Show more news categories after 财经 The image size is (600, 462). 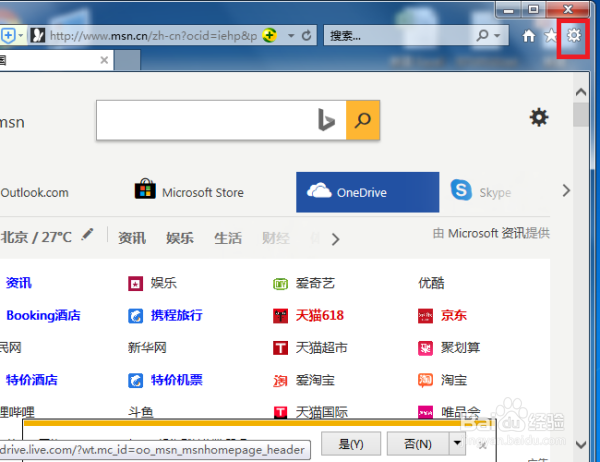click(336, 239)
